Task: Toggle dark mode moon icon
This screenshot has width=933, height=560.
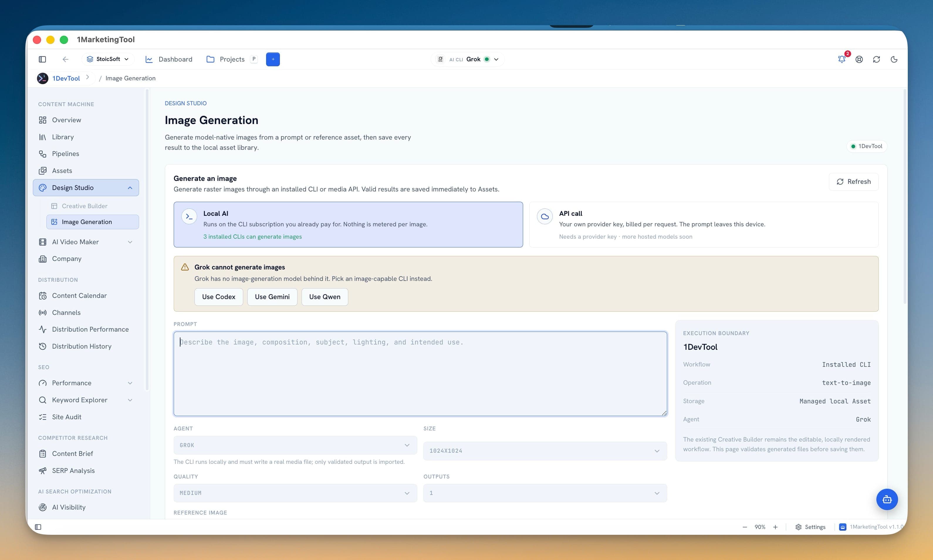Action: coord(894,59)
